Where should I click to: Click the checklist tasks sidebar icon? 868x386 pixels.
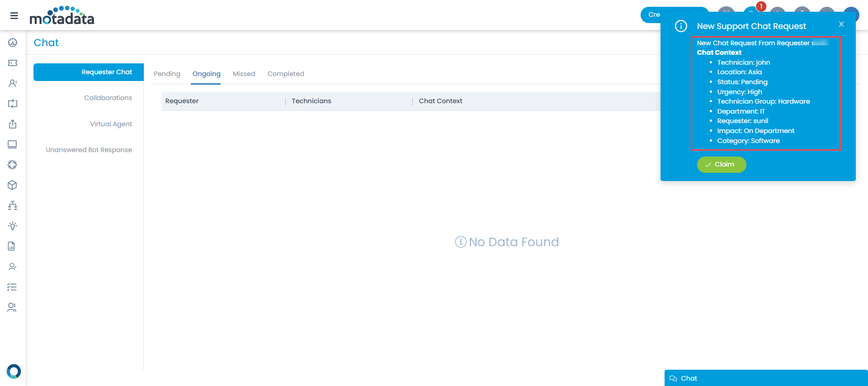pos(12,287)
